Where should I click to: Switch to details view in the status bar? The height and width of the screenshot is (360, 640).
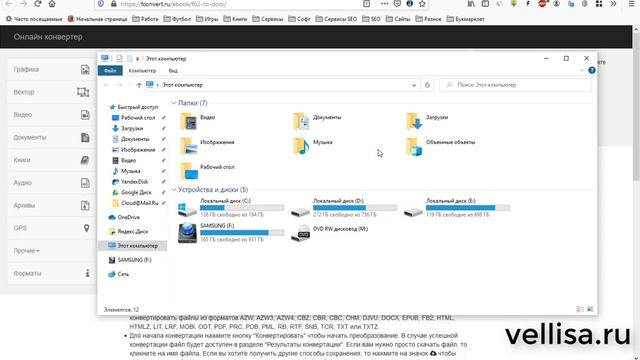580,309
